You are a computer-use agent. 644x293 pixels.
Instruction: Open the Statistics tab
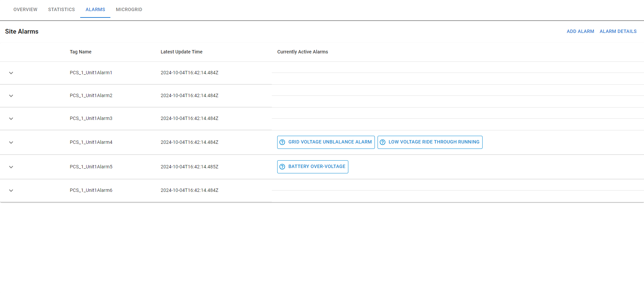pyautogui.click(x=61, y=9)
